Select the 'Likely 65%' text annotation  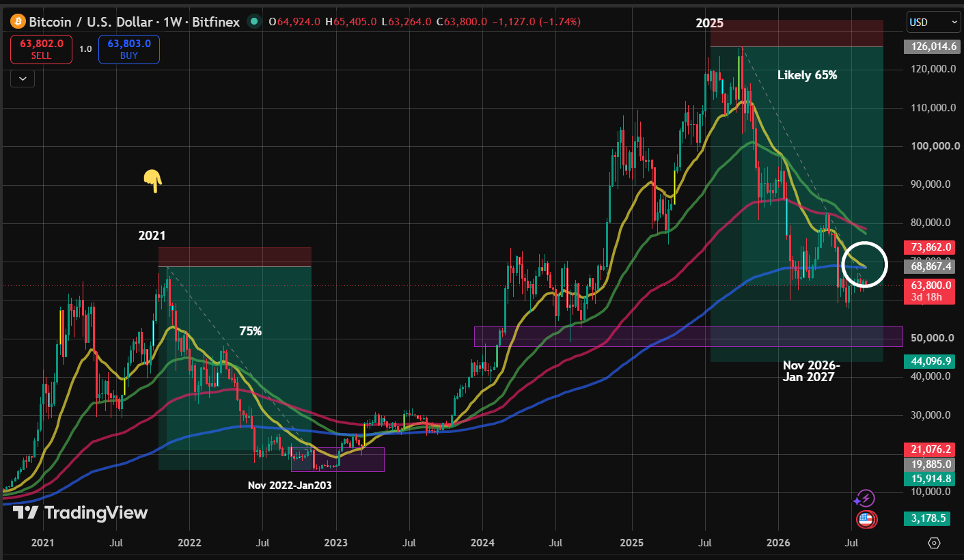[807, 75]
